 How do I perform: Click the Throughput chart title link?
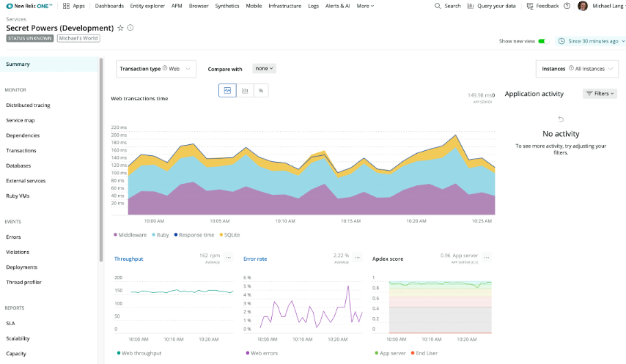point(128,259)
